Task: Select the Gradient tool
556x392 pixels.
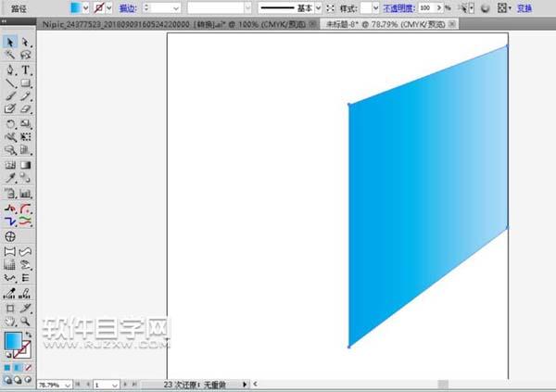Action: tap(25, 165)
